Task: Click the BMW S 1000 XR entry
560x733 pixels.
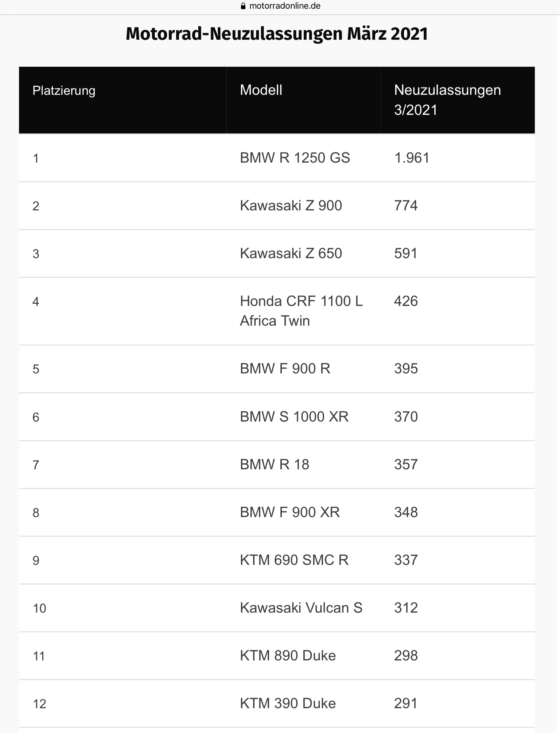Action: click(294, 417)
